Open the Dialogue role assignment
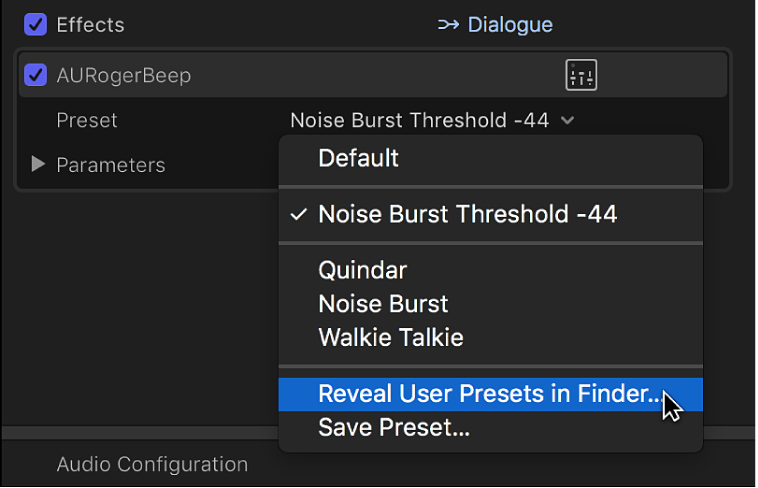 (510, 25)
